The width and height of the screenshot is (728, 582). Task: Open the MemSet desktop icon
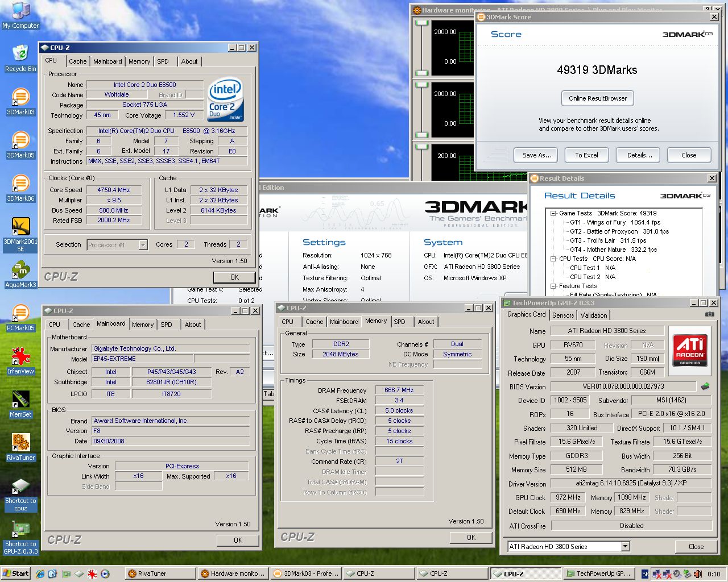20,404
